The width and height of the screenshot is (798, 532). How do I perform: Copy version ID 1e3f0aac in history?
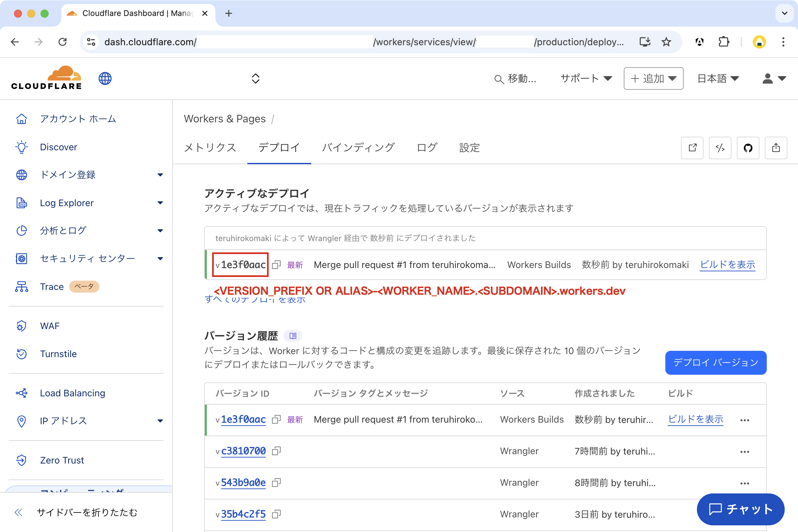pos(276,419)
